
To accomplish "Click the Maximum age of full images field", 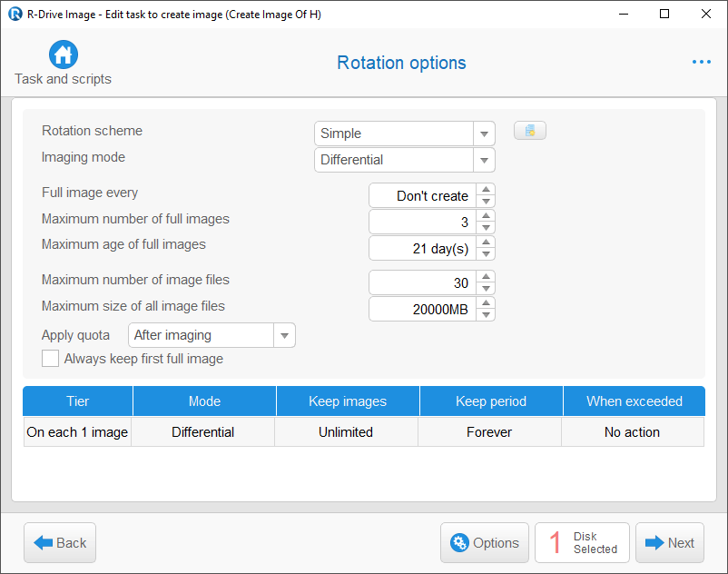I will [x=422, y=249].
